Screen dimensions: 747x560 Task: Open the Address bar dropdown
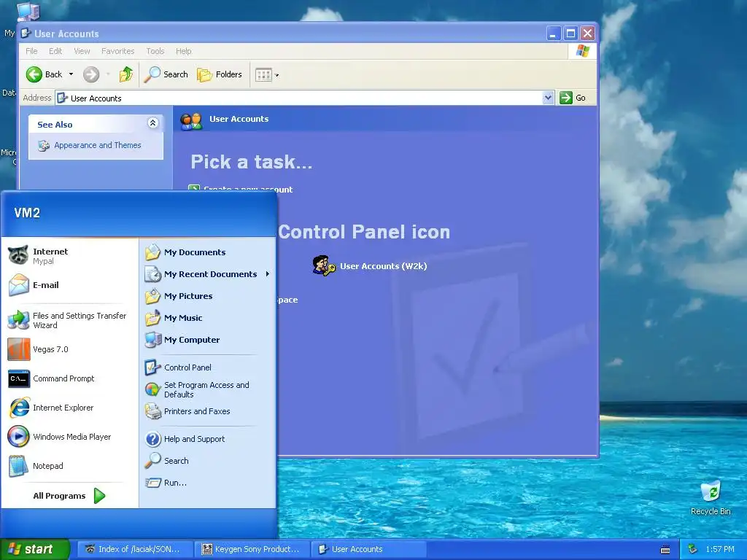tap(548, 98)
